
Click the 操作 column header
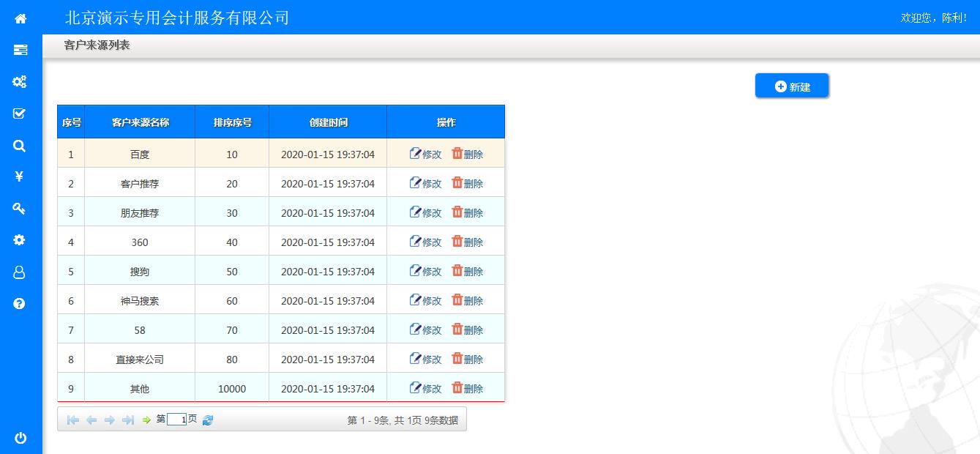(446, 122)
